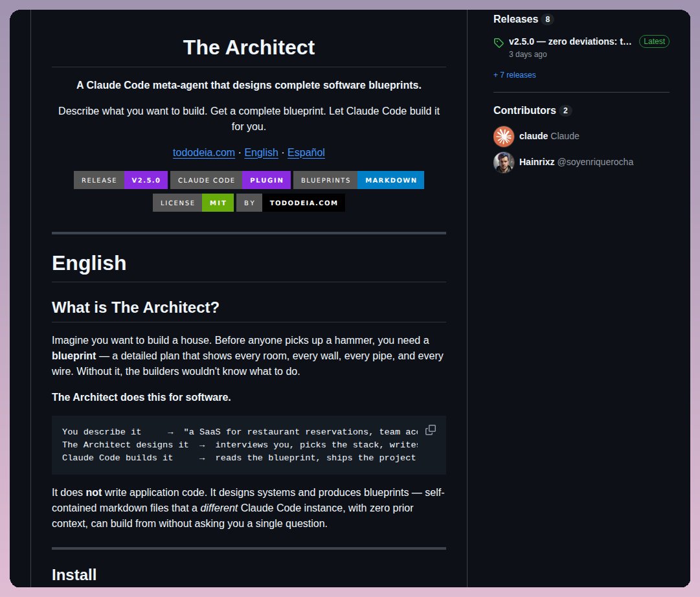
Task: Open Hainrixx contributor avatar
Action: point(504,162)
